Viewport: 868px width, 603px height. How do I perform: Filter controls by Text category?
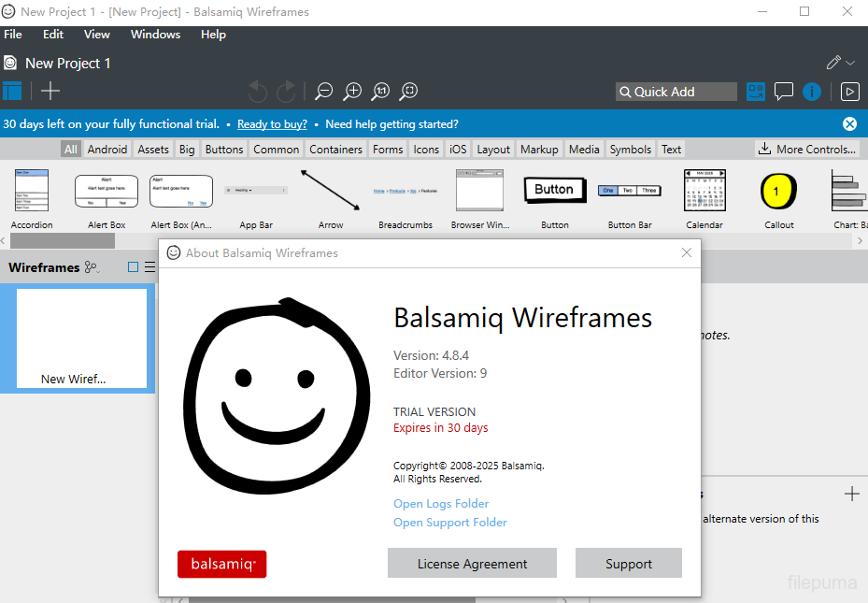672,149
